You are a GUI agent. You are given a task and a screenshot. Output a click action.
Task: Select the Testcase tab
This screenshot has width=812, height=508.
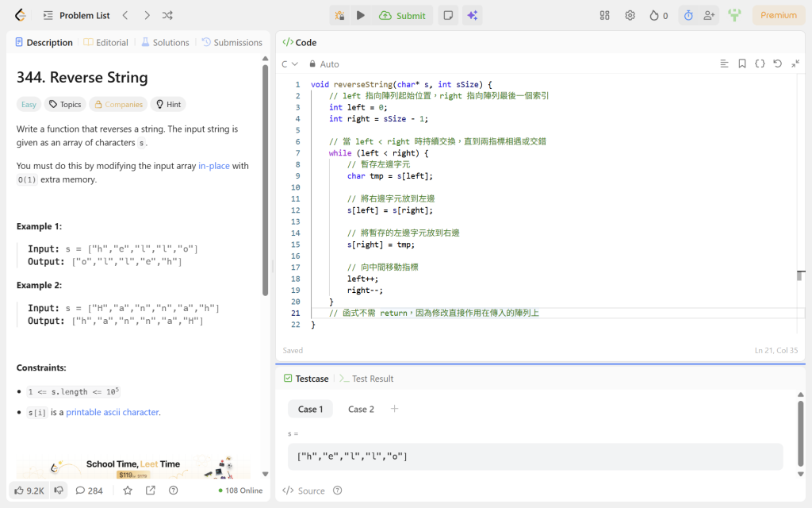pyautogui.click(x=306, y=379)
